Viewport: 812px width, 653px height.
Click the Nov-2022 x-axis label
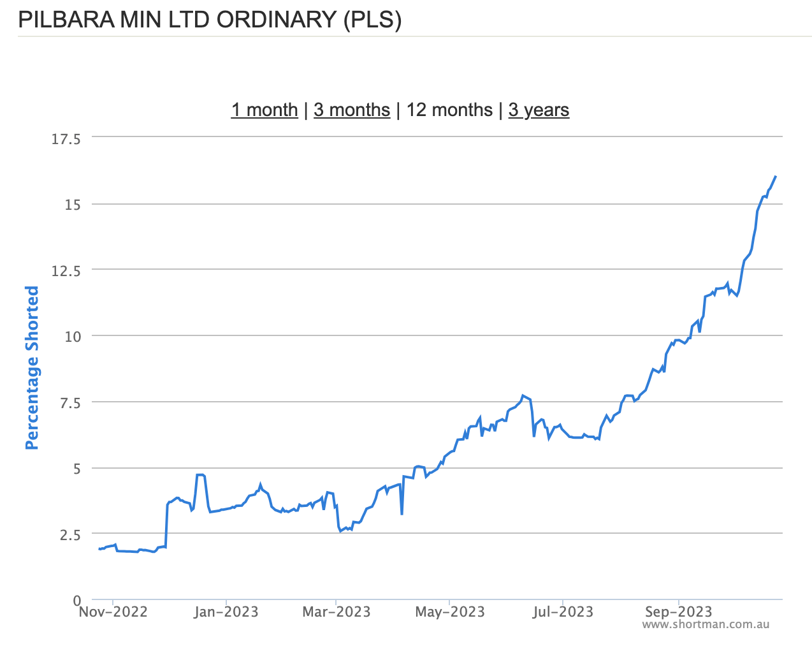pyautogui.click(x=113, y=612)
